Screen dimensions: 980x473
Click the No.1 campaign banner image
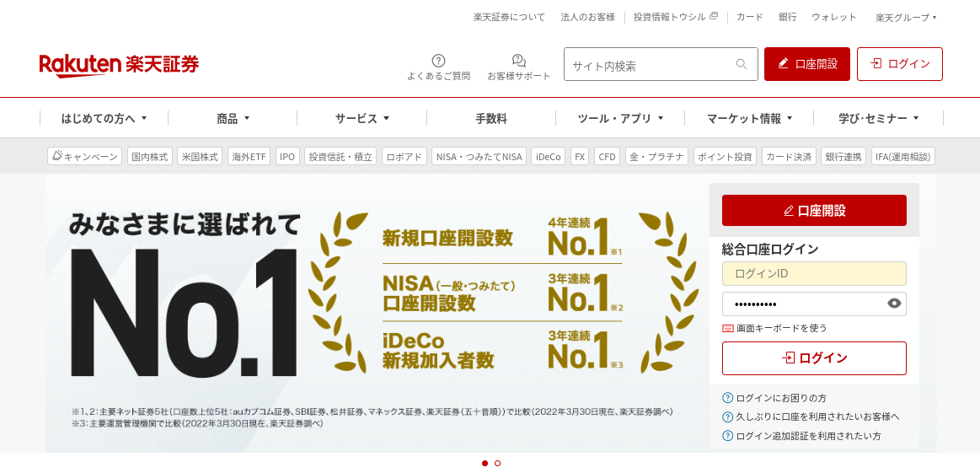377,313
